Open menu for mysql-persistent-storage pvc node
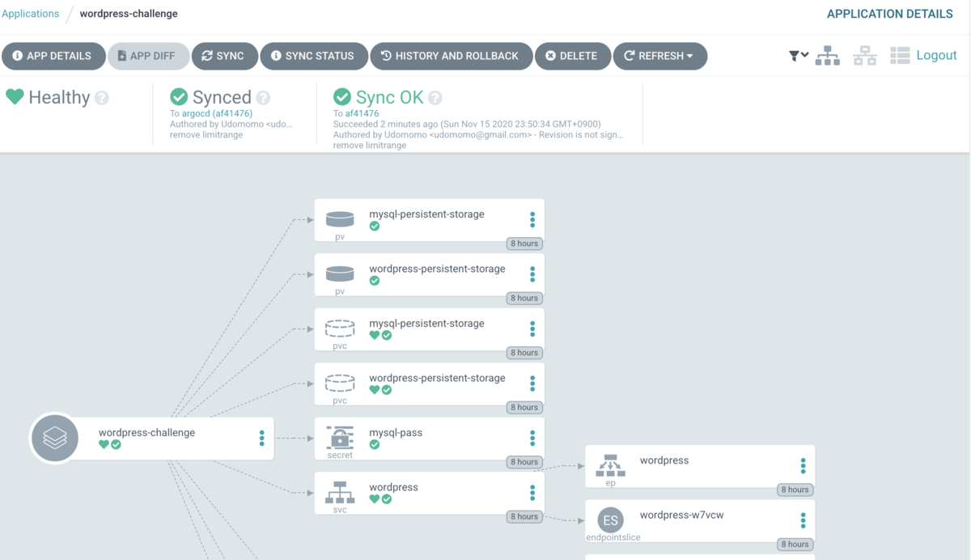971x560 pixels. click(532, 329)
